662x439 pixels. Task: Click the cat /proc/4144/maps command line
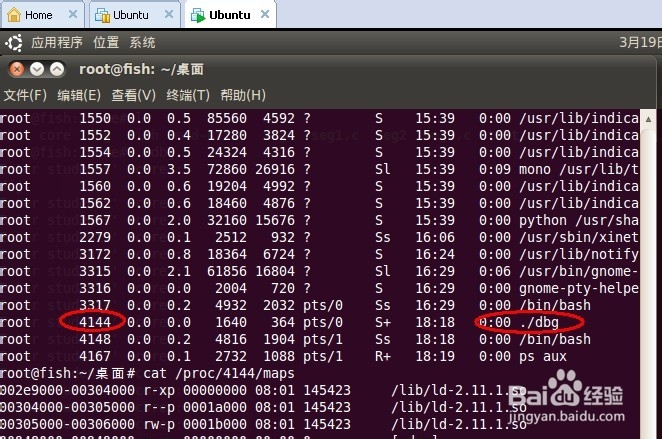coord(219,374)
